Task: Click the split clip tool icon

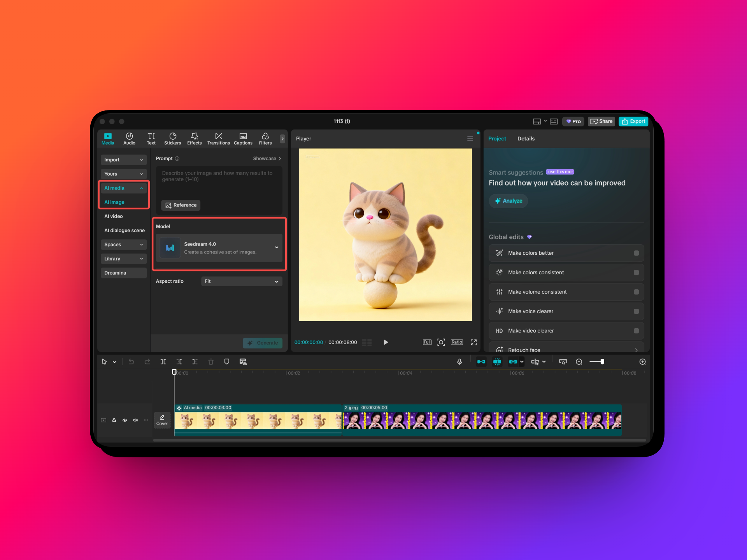Action: pyautogui.click(x=163, y=362)
